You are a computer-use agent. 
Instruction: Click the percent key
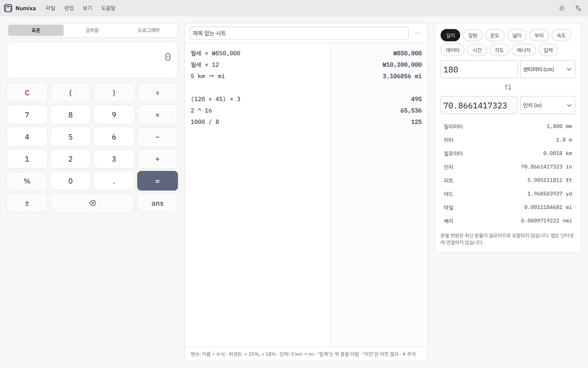tap(27, 181)
